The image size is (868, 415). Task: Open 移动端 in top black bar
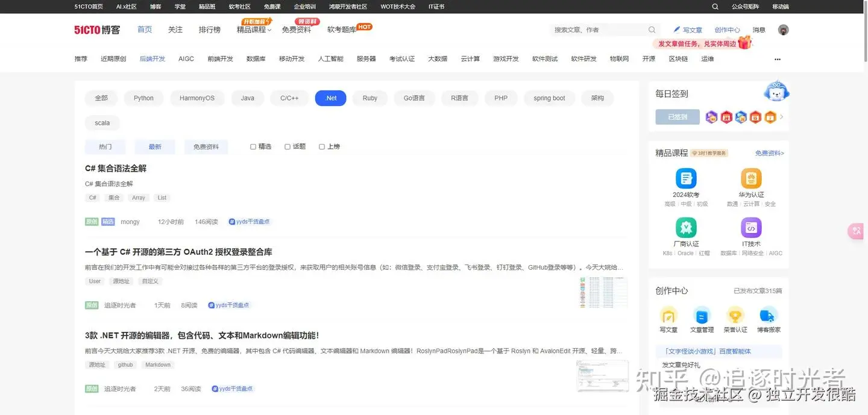781,7
